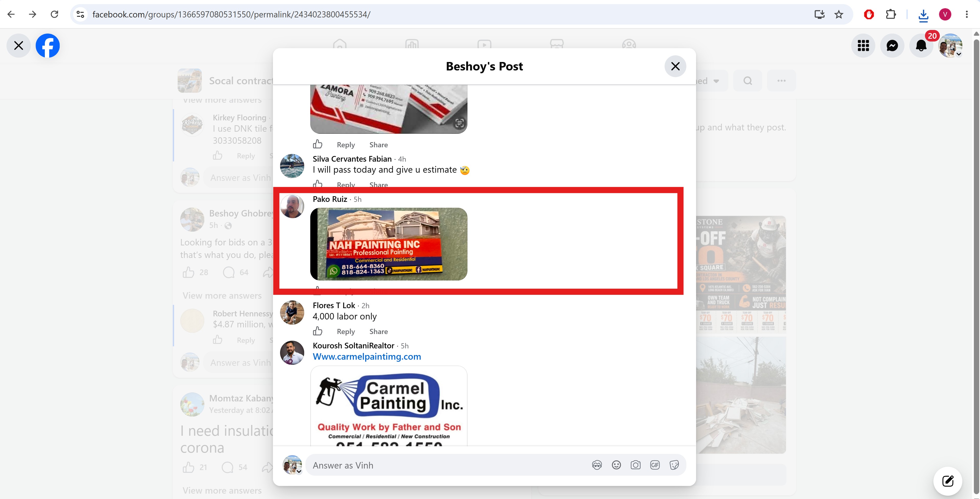Viewport: 980px width, 499px height.
Task: View the Carmel Painting Inc. image
Action: [x=389, y=406]
